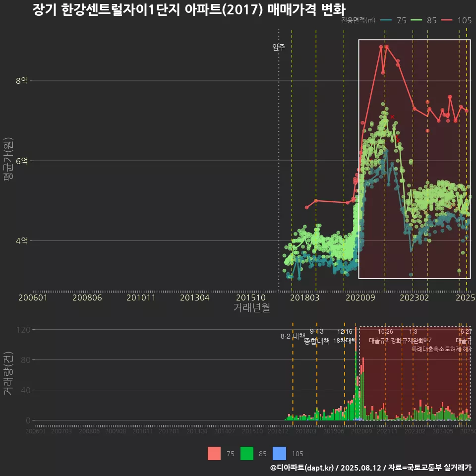This screenshot has height=476, width=476.
Task: Click the 12·16 18차대책 policy annotation
Action: pos(345,336)
